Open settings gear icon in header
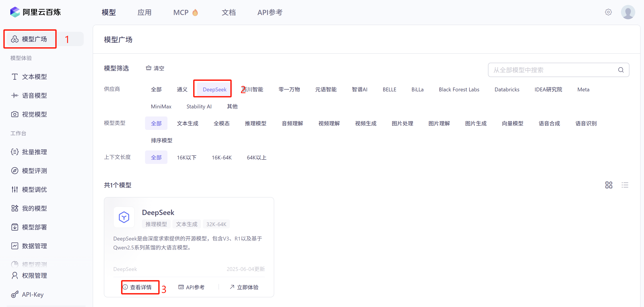 (x=608, y=12)
